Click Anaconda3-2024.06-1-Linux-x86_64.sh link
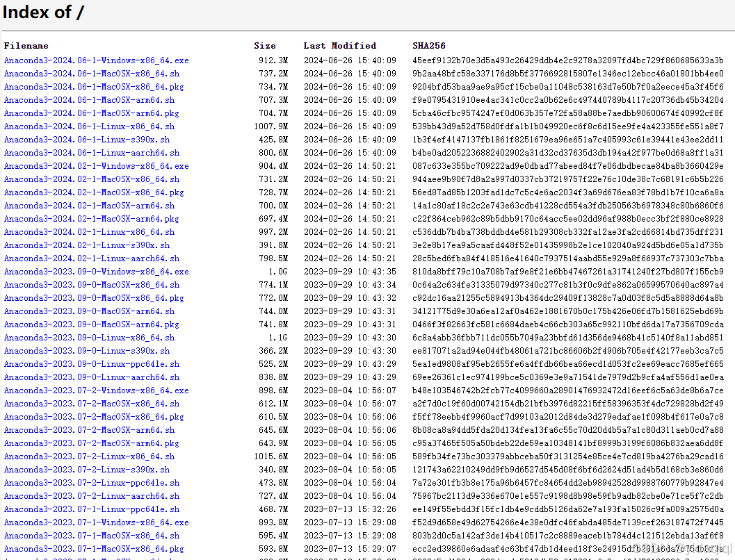This screenshot has width=735, height=560. [x=89, y=126]
